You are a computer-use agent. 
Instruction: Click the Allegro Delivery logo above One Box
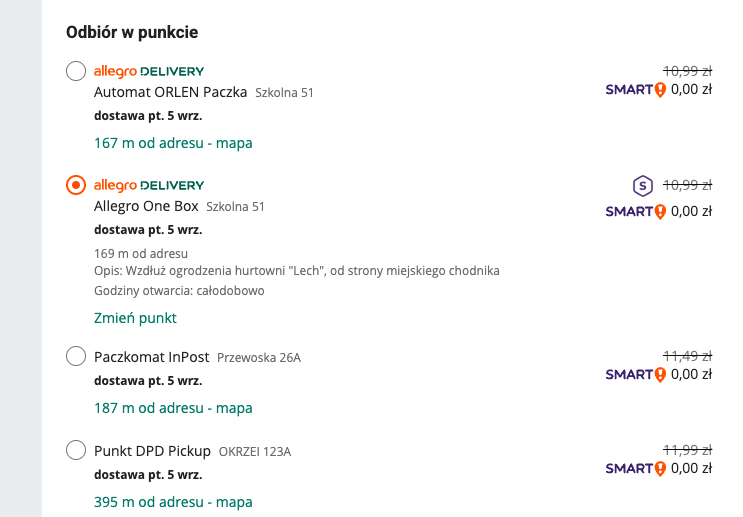(x=148, y=185)
